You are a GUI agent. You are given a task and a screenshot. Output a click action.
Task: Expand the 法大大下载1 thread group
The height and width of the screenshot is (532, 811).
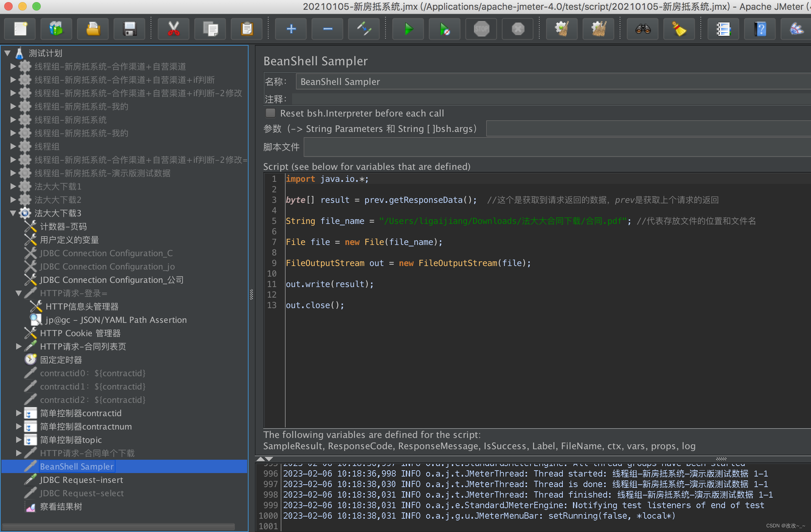pos(13,186)
